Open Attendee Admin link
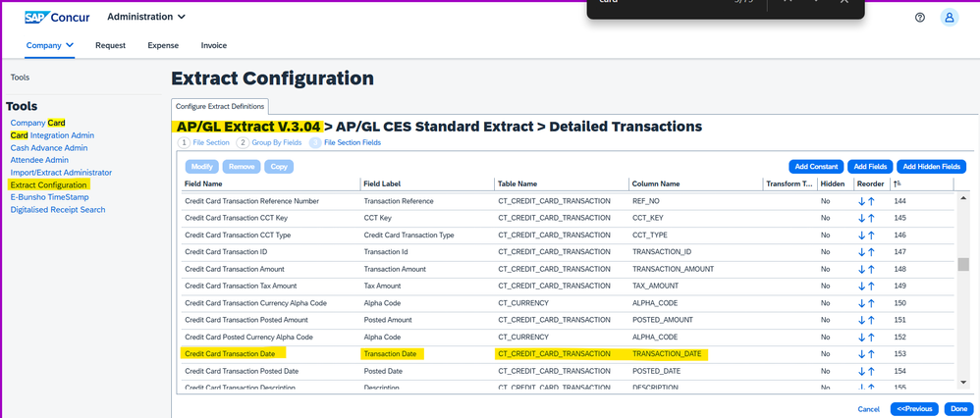This screenshot has height=418, width=980. coord(39,160)
